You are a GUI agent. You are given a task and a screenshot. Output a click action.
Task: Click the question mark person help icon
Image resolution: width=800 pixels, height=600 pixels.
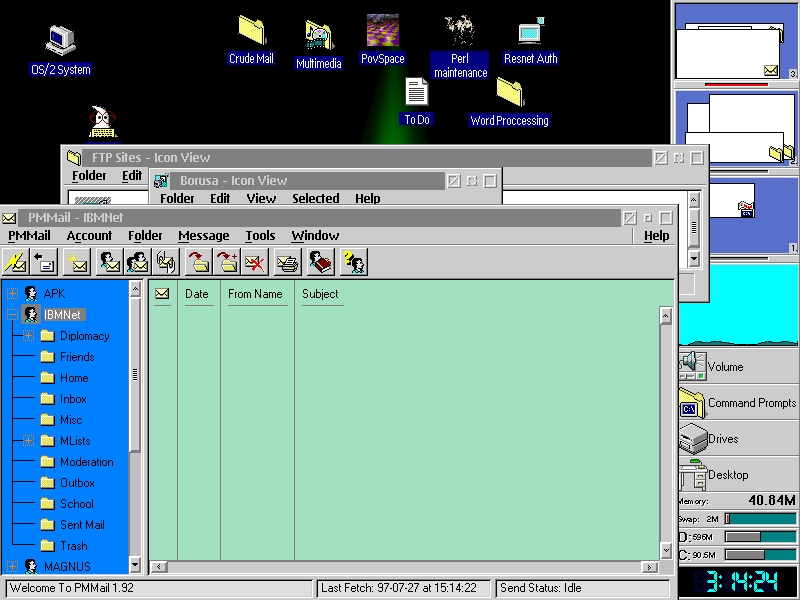click(354, 262)
